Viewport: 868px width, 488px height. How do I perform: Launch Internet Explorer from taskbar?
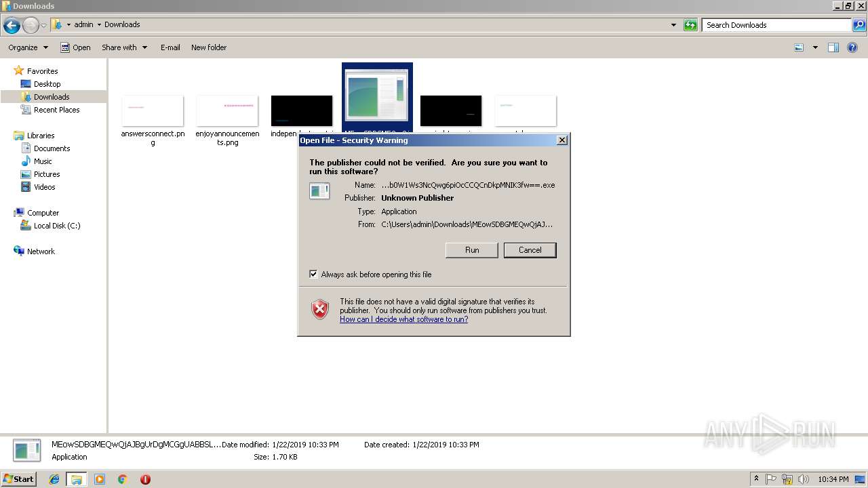click(x=54, y=479)
